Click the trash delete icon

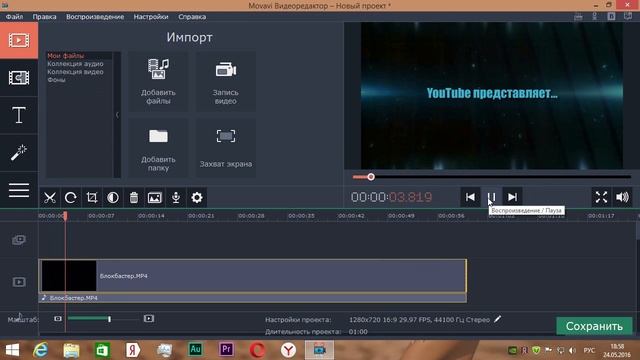click(x=134, y=198)
